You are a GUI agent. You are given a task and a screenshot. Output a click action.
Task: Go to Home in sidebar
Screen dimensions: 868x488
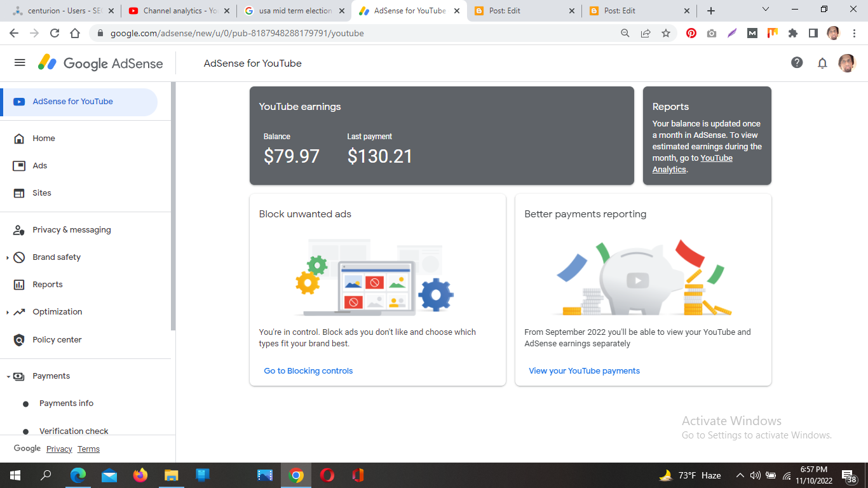pyautogui.click(x=44, y=139)
